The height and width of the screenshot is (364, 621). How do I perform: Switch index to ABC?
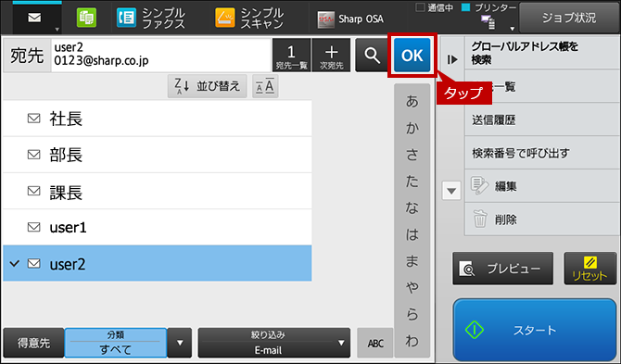375,343
